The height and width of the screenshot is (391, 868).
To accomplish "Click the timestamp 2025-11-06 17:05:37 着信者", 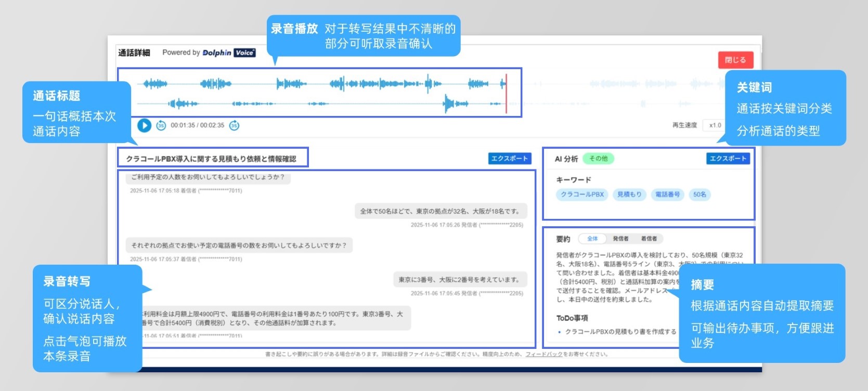I will point(186,259).
